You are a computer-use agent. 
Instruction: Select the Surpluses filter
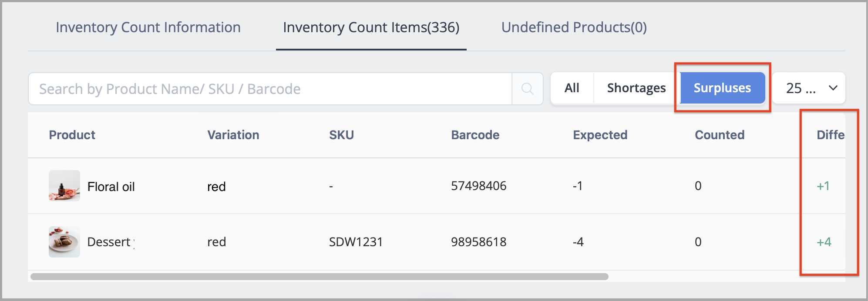[x=722, y=88]
